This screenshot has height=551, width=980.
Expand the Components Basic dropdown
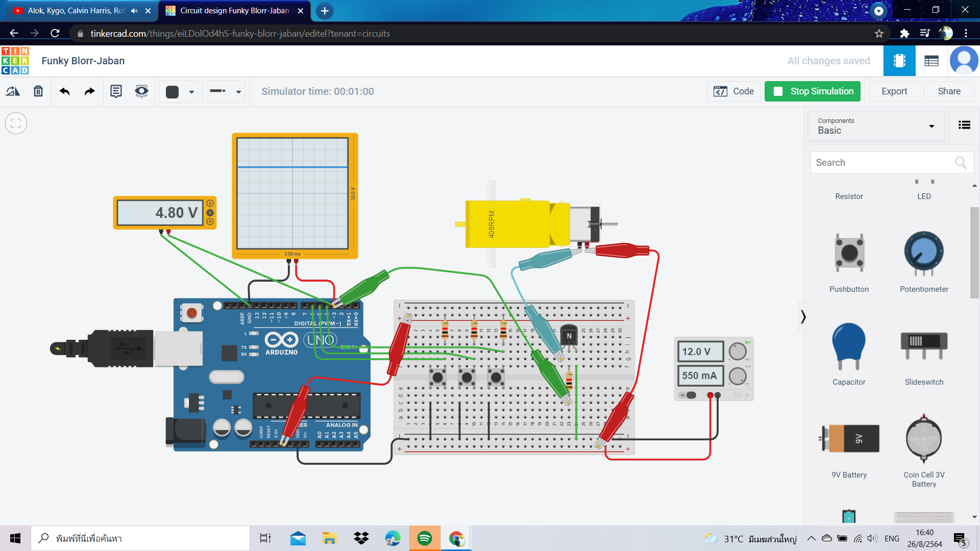(x=876, y=126)
